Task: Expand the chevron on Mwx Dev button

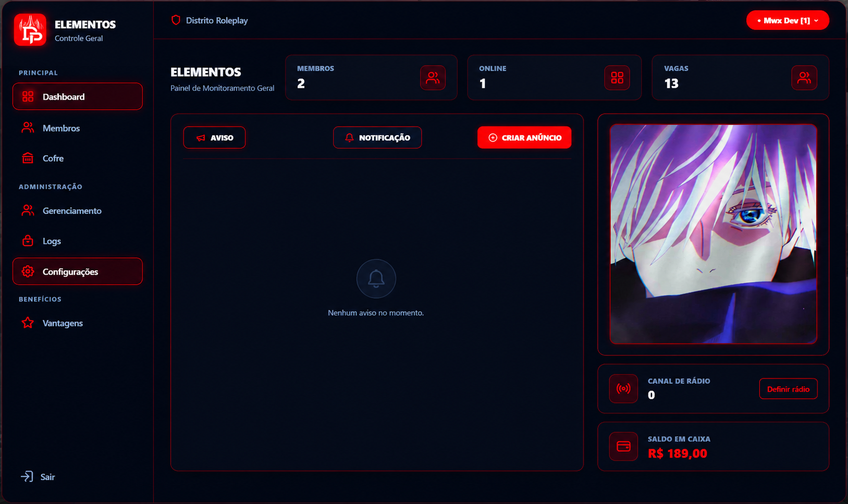Action: pos(816,21)
